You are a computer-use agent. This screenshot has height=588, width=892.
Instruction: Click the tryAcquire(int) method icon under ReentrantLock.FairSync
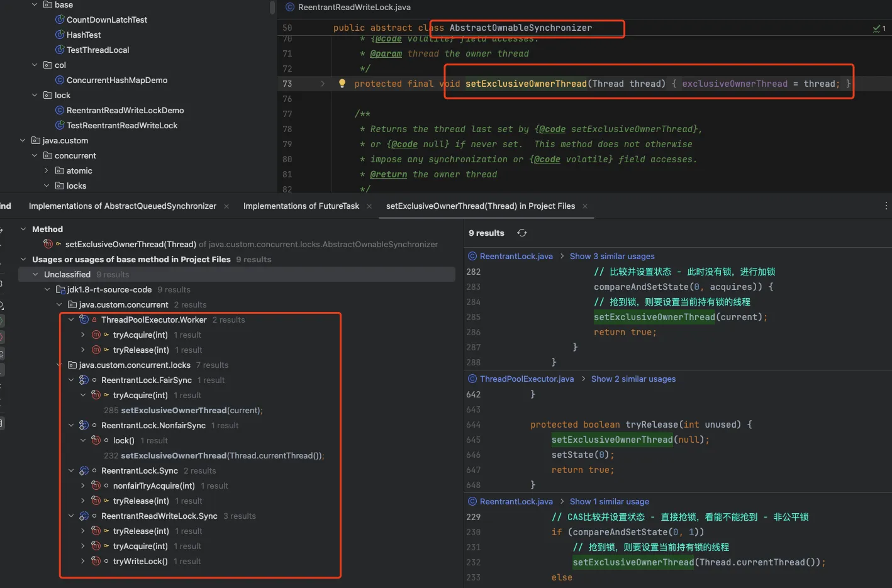pyautogui.click(x=96, y=395)
